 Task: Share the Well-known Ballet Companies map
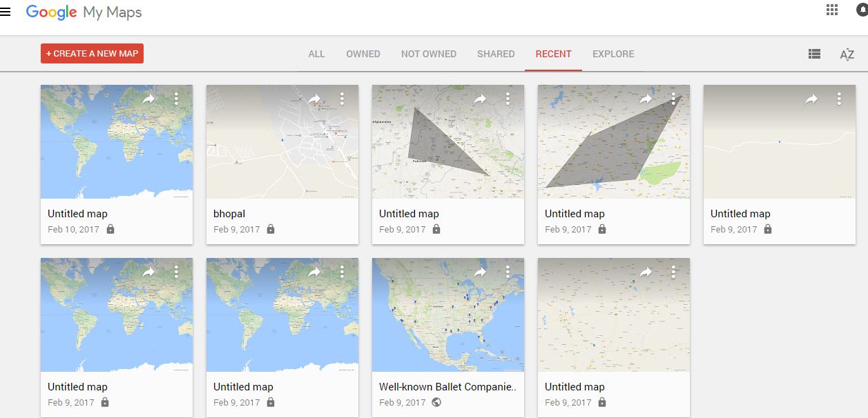[x=480, y=272]
